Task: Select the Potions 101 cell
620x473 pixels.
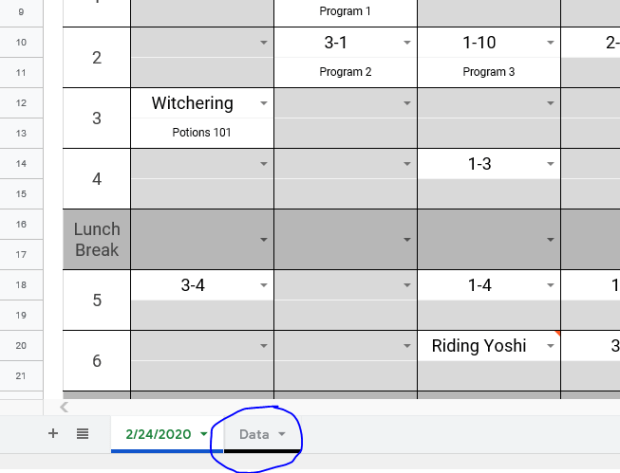Action: pos(202,132)
